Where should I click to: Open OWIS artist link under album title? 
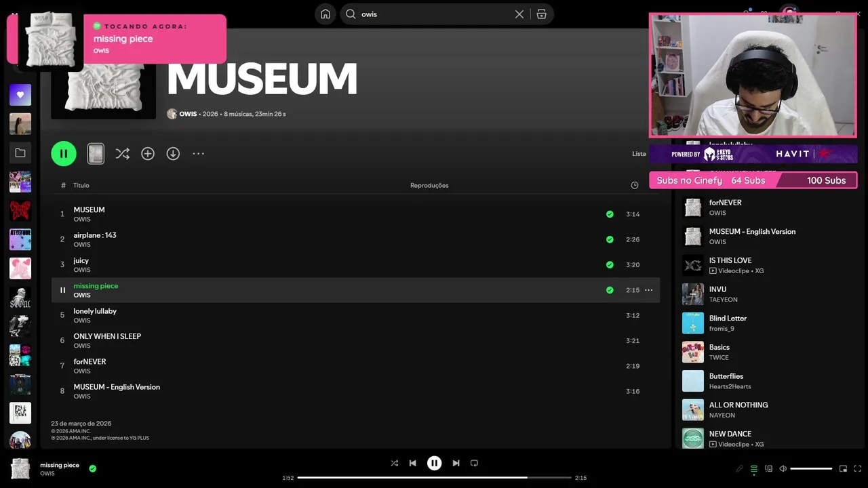[x=188, y=114]
